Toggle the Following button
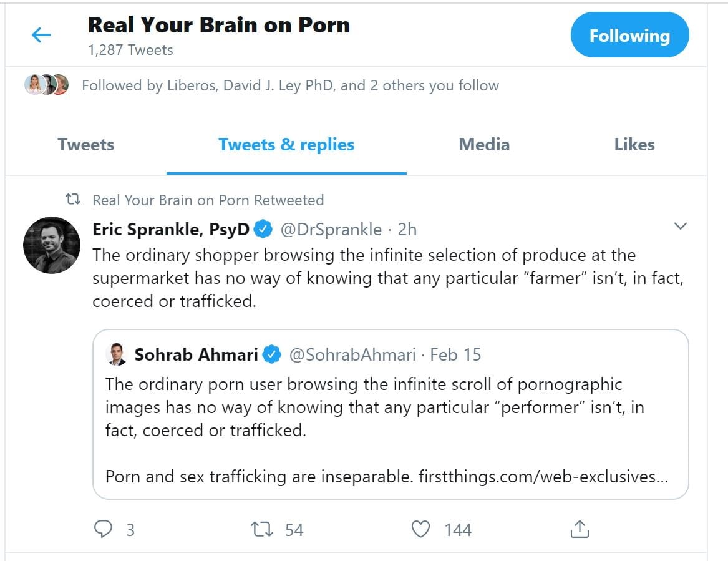The width and height of the screenshot is (728, 561). (x=629, y=36)
